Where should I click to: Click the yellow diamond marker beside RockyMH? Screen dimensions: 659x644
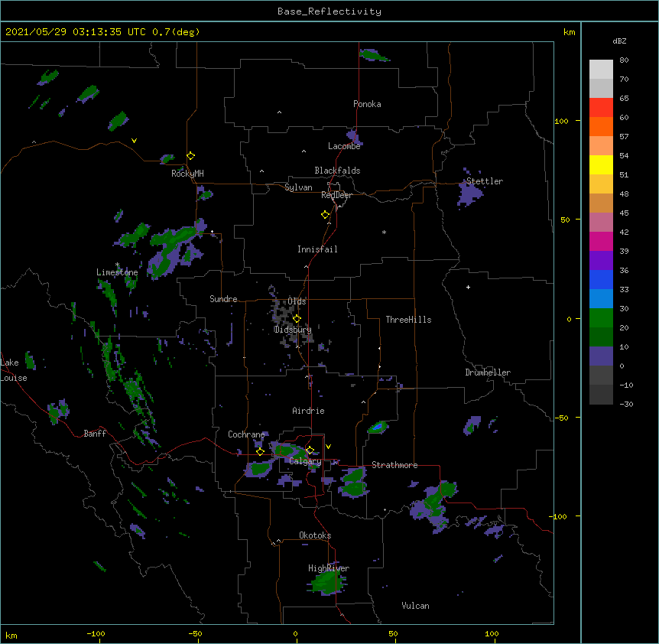point(191,156)
